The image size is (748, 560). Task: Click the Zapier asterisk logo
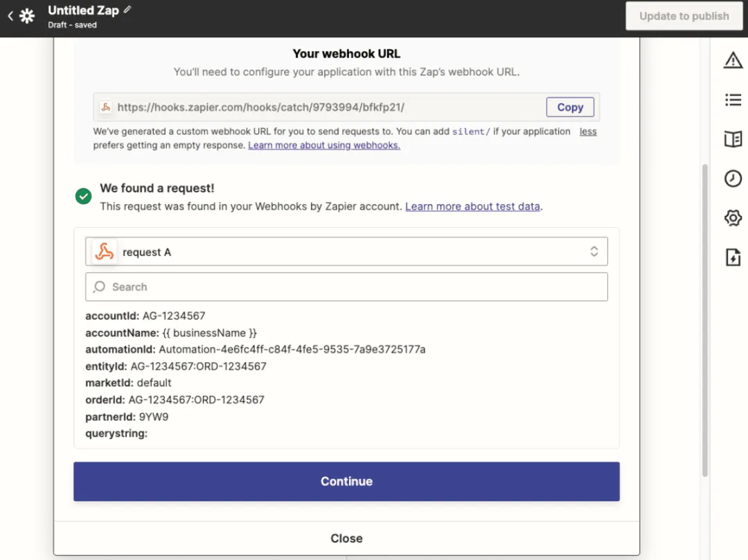[26, 16]
